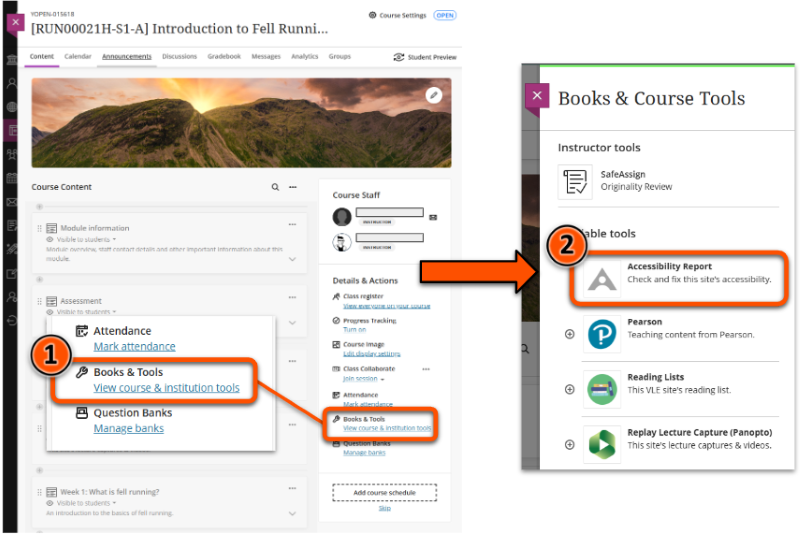Viewport: 800px width, 536px height.
Task: Search course content with the magnifier icon
Action: (x=276, y=187)
